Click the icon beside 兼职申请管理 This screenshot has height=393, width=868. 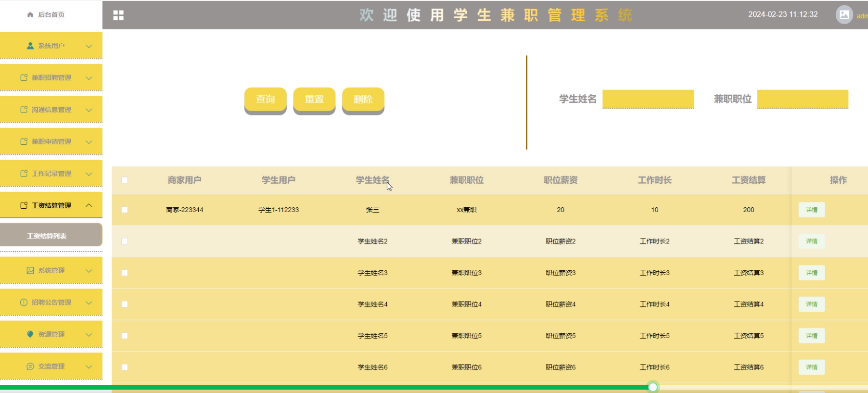click(x=24, y=141)
